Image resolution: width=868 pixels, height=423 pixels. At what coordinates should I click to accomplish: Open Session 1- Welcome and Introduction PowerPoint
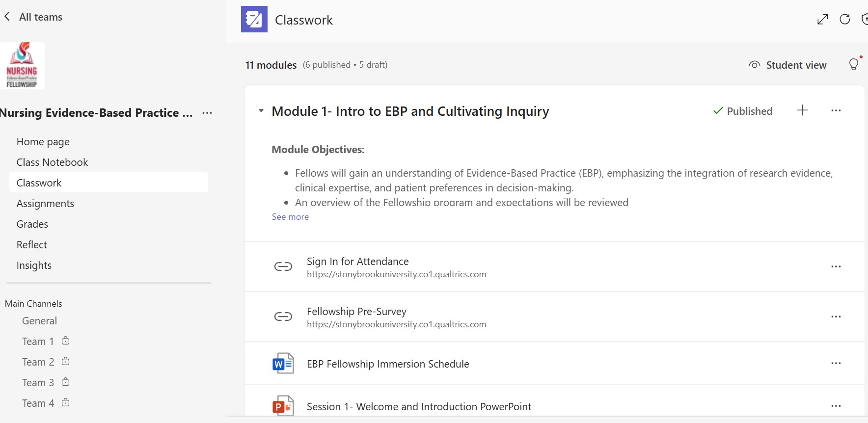coord(419,407)
